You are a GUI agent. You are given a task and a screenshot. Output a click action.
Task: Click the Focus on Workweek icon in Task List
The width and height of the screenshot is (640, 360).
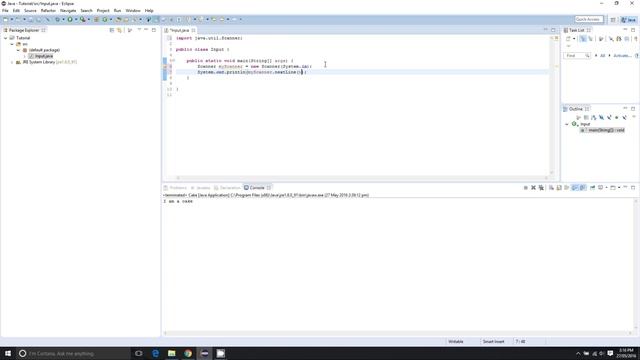tap(601, 38)
